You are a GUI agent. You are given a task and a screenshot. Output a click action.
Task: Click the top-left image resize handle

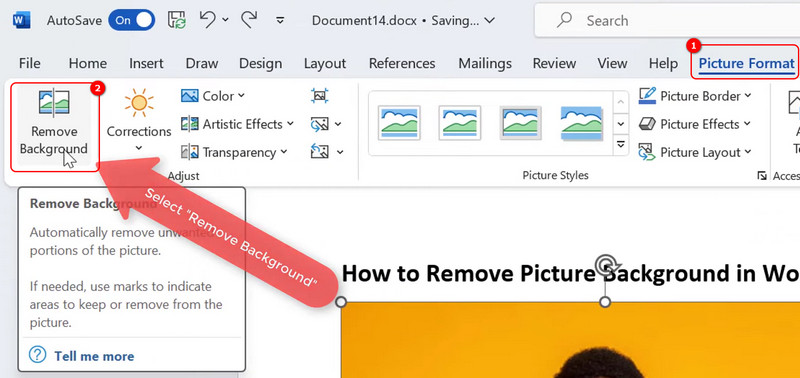pyautogui.click(x=341, y=302)
